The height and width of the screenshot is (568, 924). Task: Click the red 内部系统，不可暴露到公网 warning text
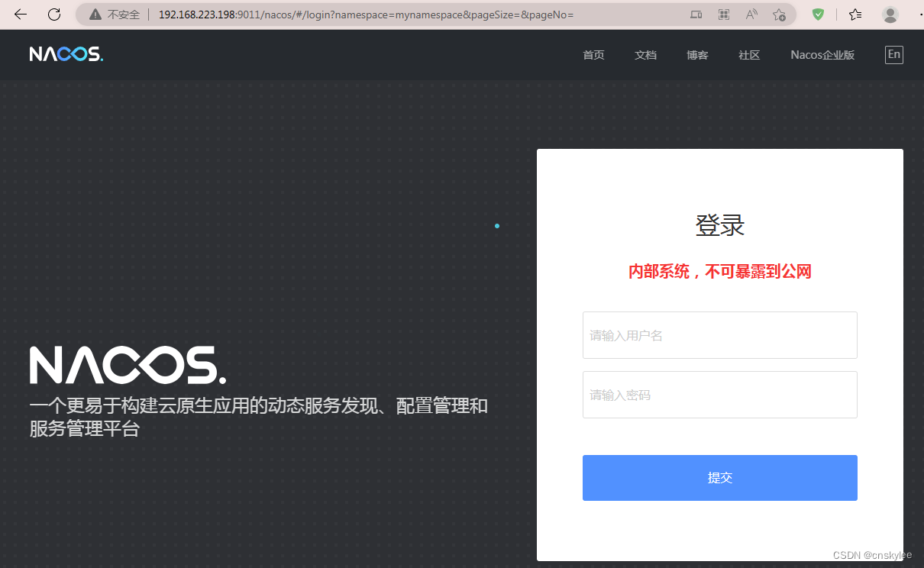click(720, 272)
